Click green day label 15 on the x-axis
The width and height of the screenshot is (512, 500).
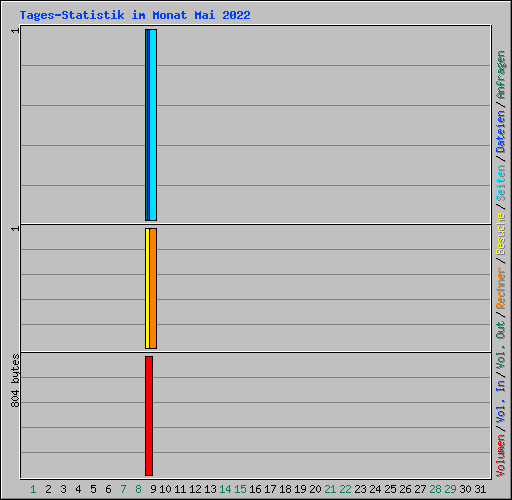pyautogui.click(x=240, y=489)
